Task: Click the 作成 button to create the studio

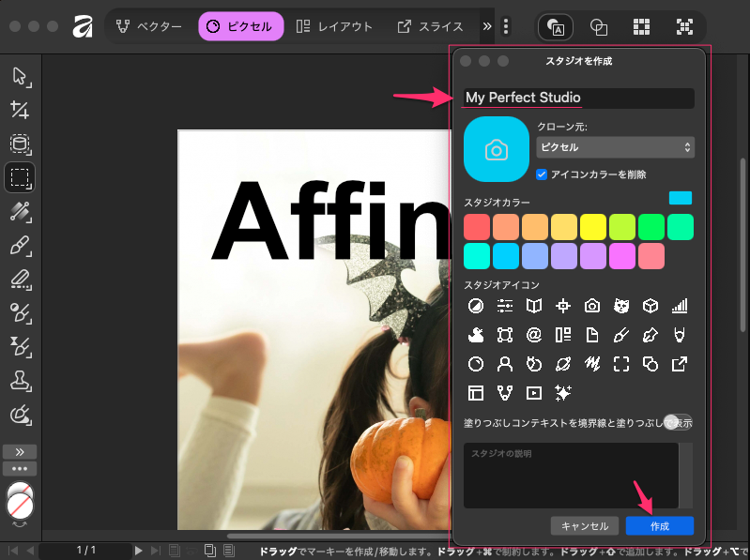Action: coord(660,526)
